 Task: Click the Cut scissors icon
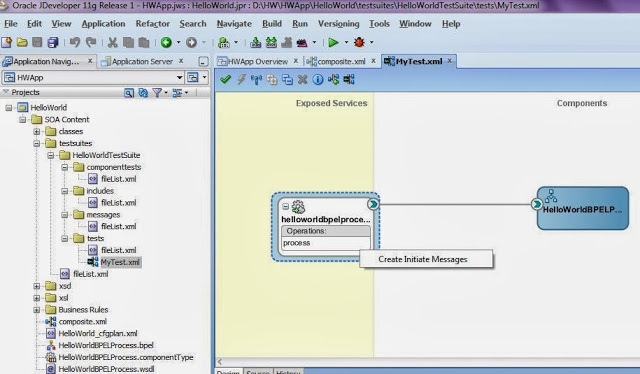(x=113, y=42)
